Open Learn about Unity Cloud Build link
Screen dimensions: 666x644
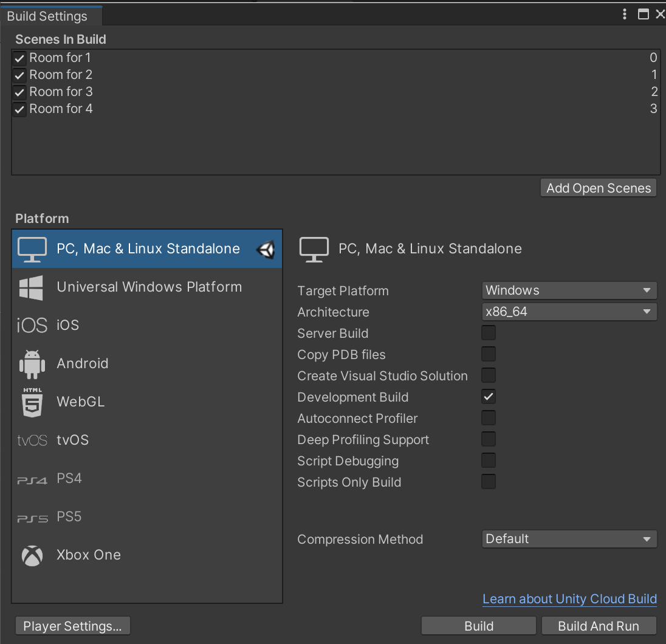tap(569, 599)
